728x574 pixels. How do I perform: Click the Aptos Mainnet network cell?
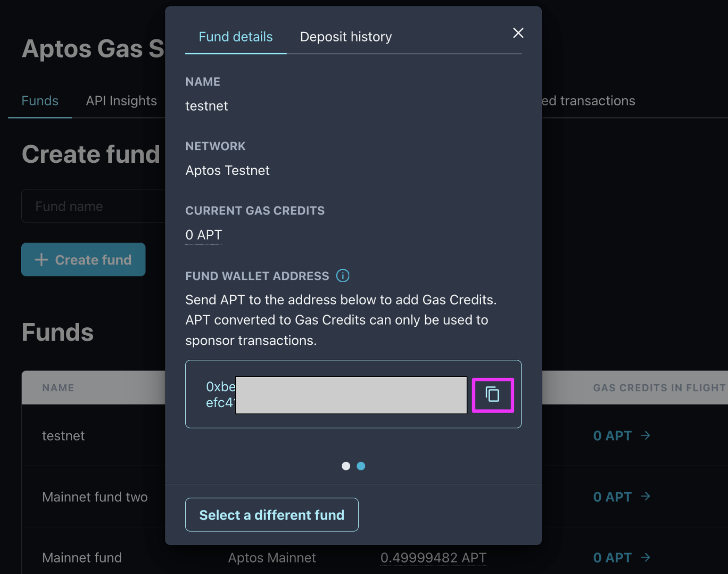272,558
